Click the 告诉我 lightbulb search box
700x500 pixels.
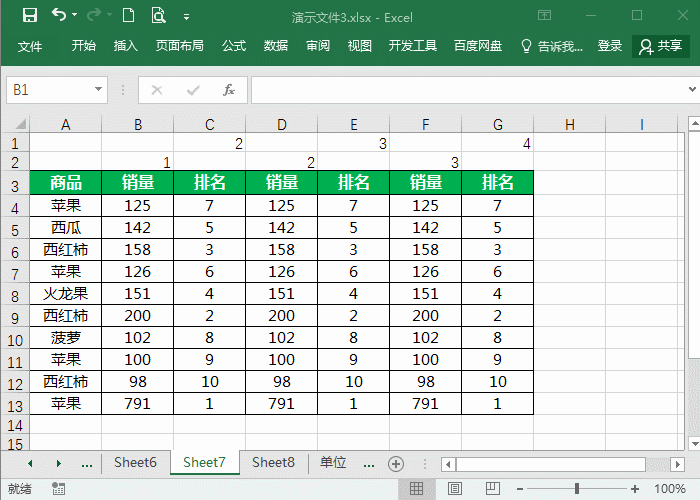pos(552,46)
